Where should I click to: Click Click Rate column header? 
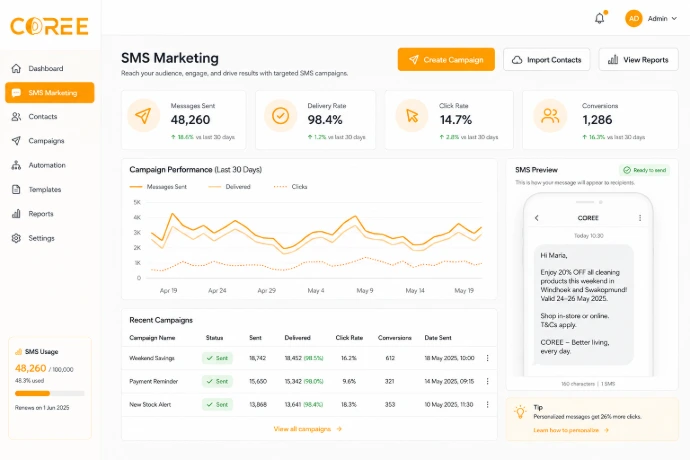(x=349, y=338)
